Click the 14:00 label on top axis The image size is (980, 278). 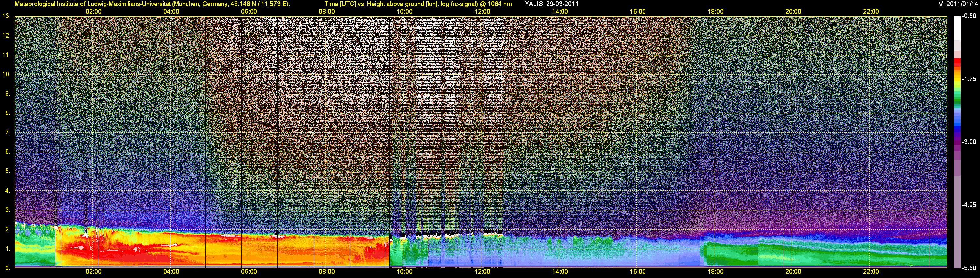[560, 11]
